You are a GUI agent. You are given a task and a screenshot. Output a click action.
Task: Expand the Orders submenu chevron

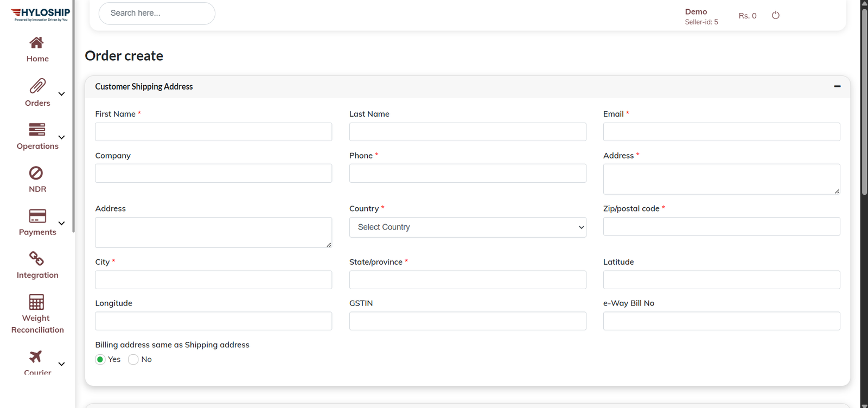click(x=62, y=94)
